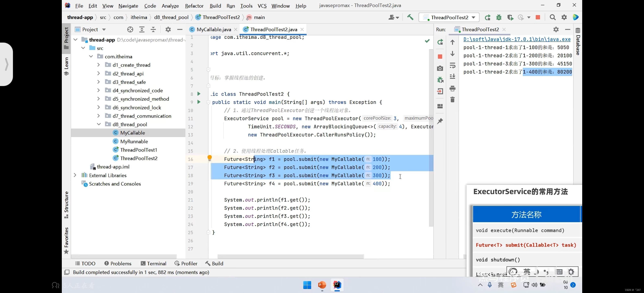
Task: Collapse the src folder
Action: [83, 48]
